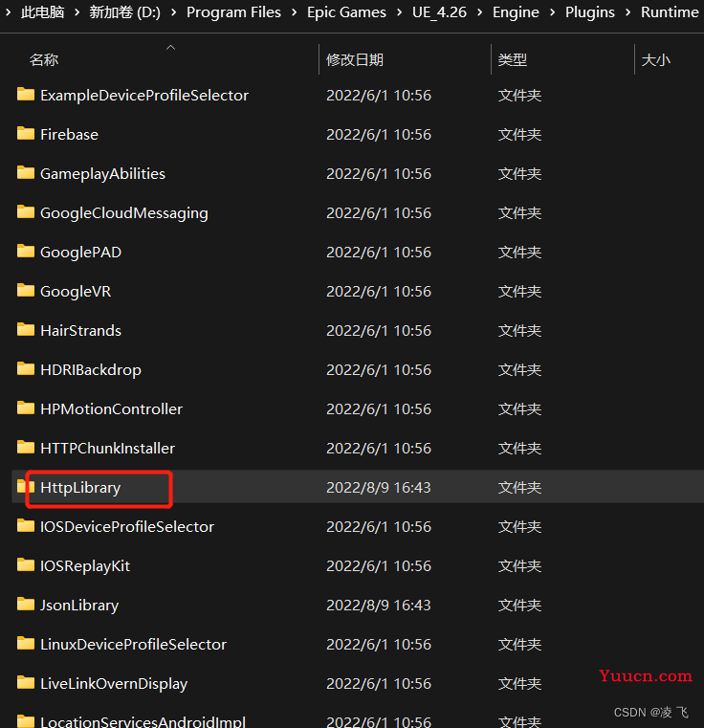The width and height of the screenshot is (704, 728).
Task: Click the JsonLibrary folder icon
Action: pyautogui.click(x=26, y=605)
